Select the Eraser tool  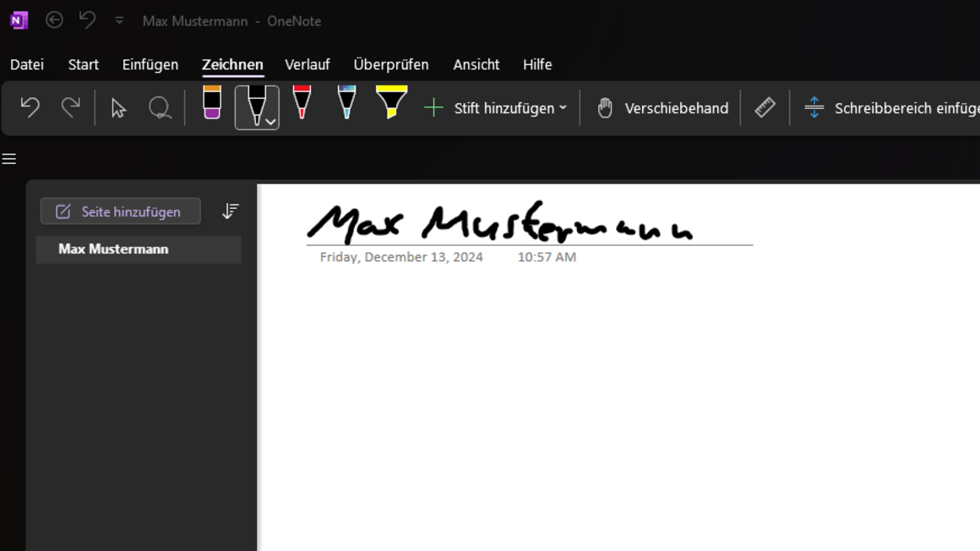(x=212, y=102)
